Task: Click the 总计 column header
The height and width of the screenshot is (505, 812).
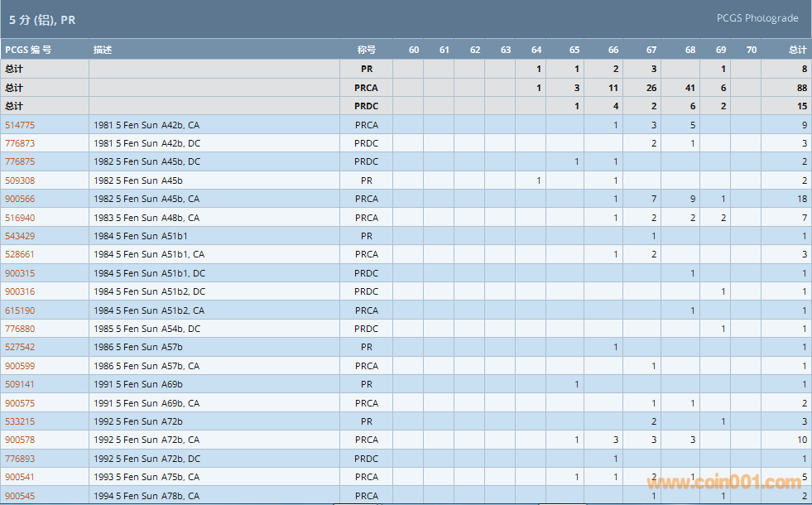Action: pyautogui.click(x=797, y=50)
